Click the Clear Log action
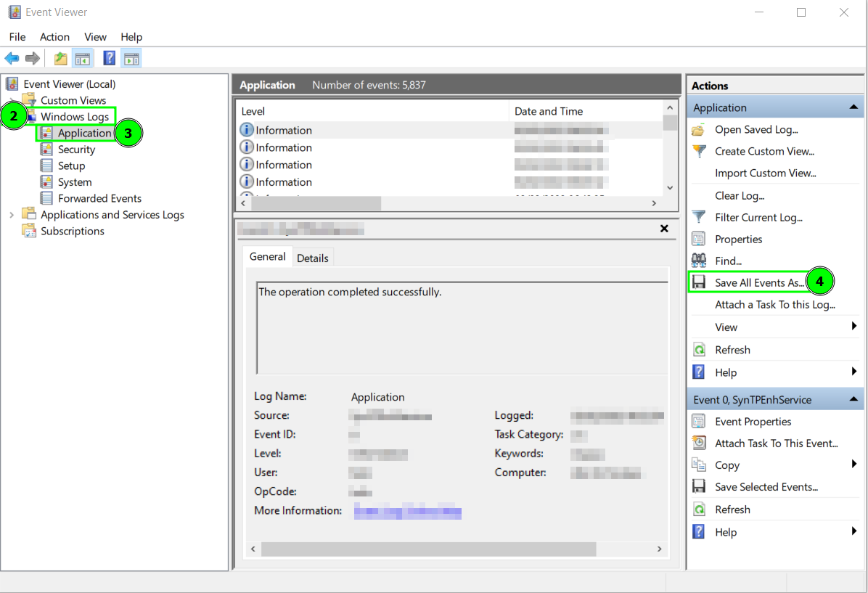 [x=738, y=195]
